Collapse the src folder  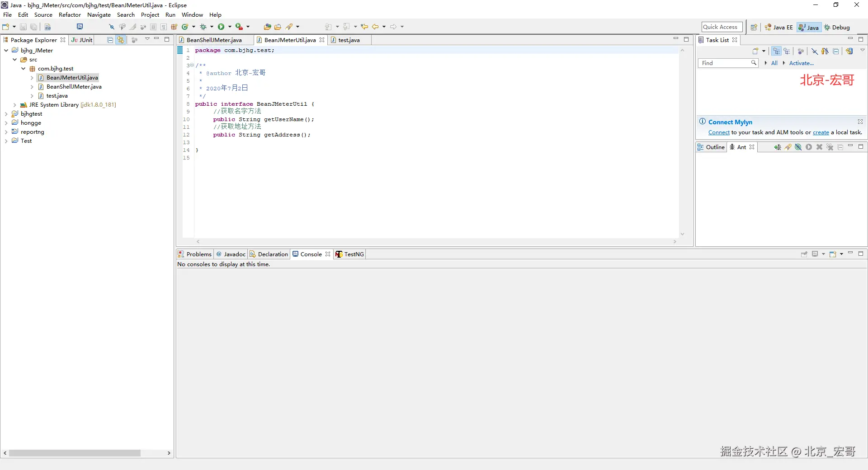tap(14, 60)
